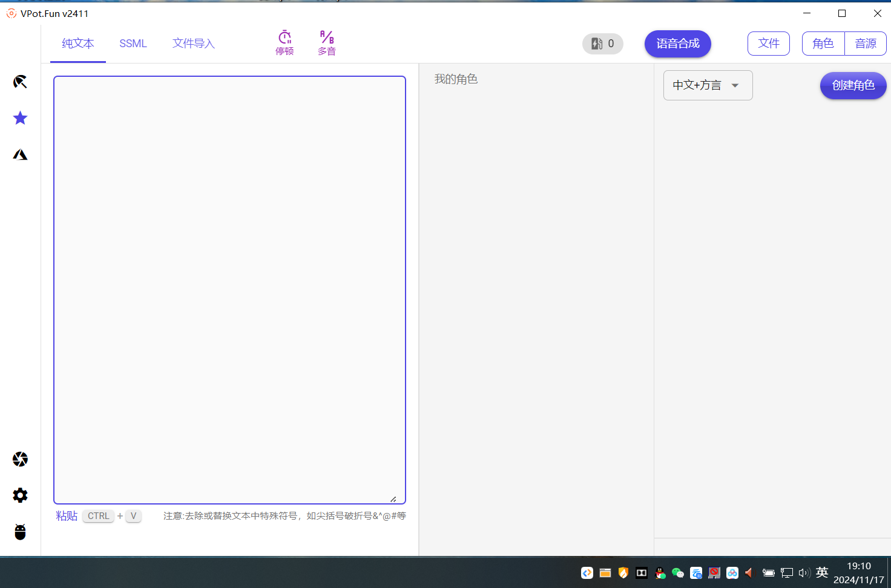Click the 创建角色 button
Screen dimensions: 891x588
(x=853, y=85)
